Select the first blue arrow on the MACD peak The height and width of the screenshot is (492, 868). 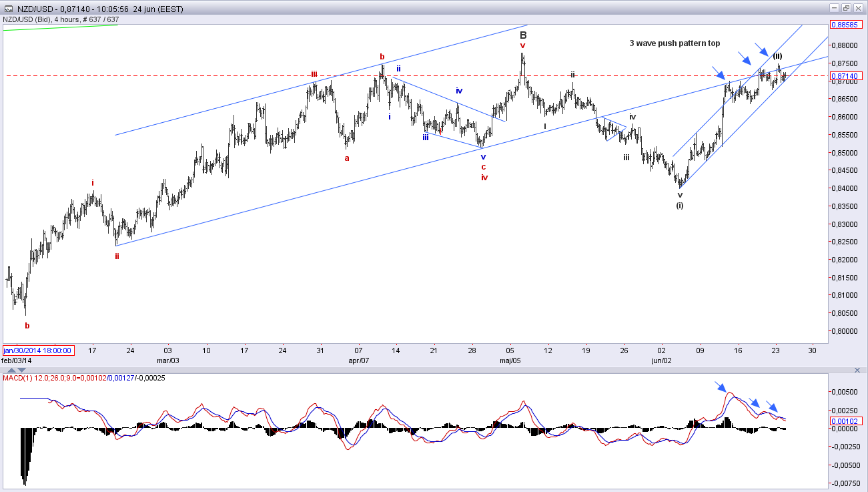coord(721,387)
